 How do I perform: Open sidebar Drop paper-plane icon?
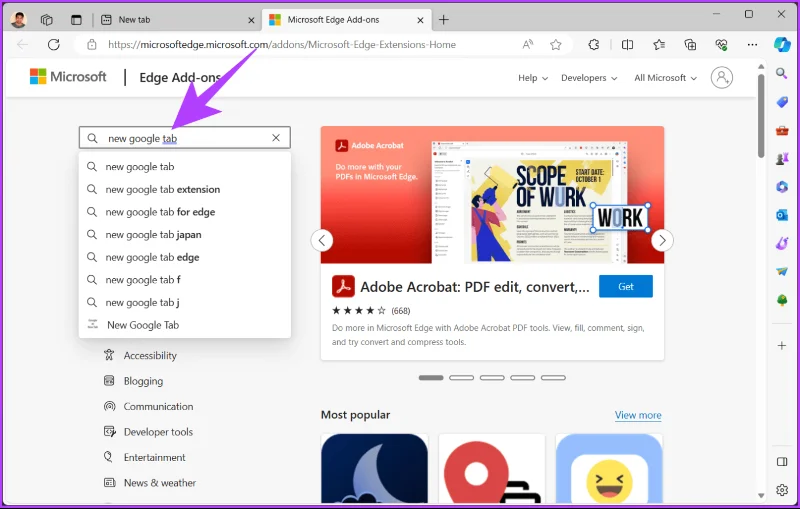point(782,272)
